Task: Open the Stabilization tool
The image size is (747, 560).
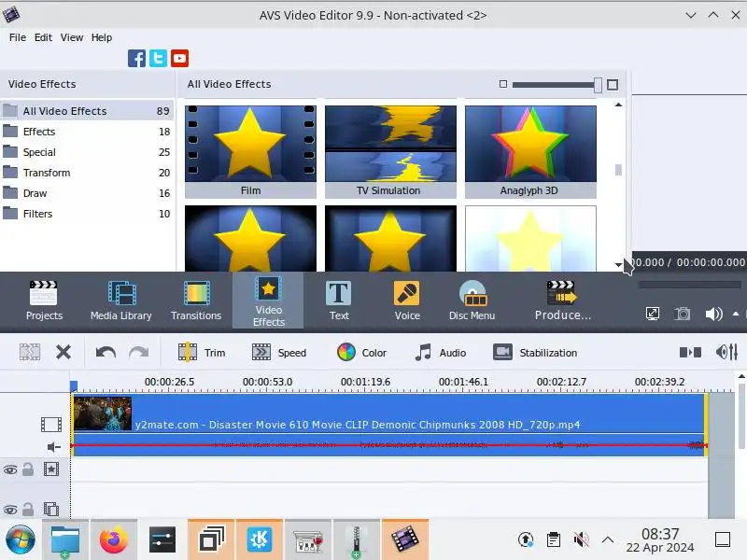Action: point(535,353)
